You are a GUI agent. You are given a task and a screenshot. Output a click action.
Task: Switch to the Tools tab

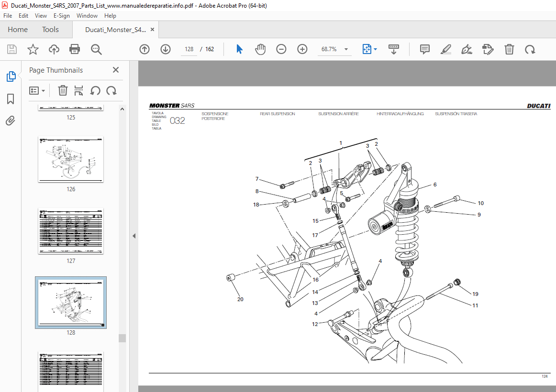click(x=50, y=30)
